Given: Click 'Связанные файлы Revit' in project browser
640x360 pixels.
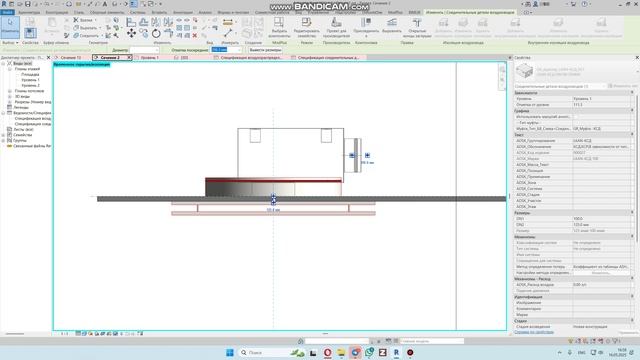Looking at the screenshot, I should (x=32, y=146).
